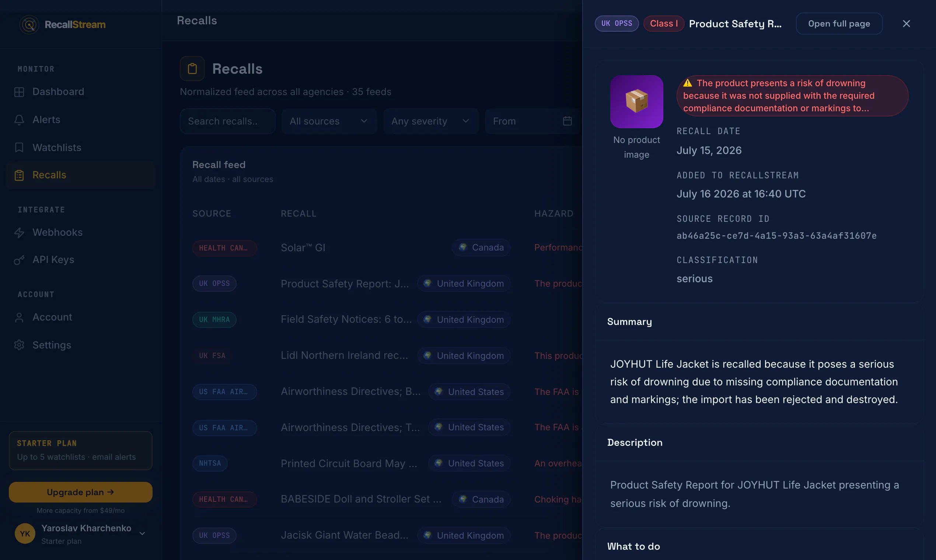This screenshot has height=560, width=936.
Task: Click the HAZARD column header
Action: (x=553, y=214)
